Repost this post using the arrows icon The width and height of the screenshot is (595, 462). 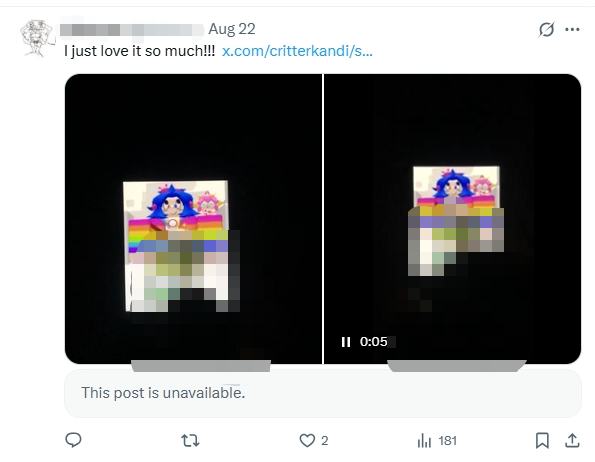click(x=190, y=441)
